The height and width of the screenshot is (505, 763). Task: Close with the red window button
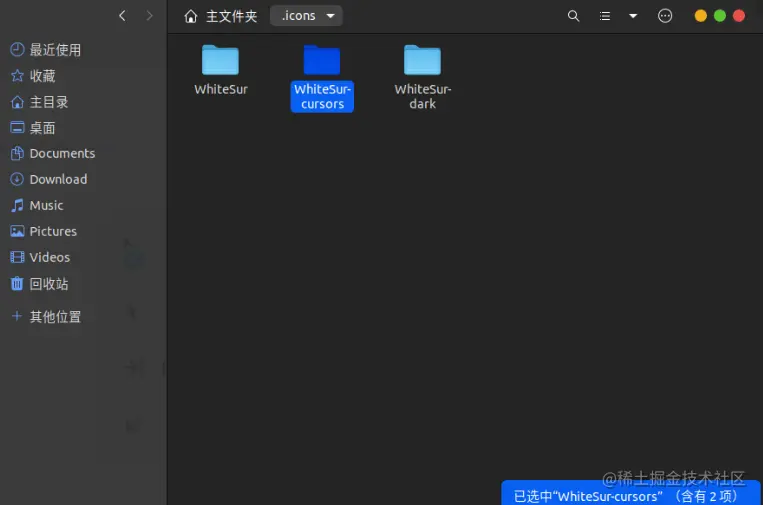pos(739,16)
